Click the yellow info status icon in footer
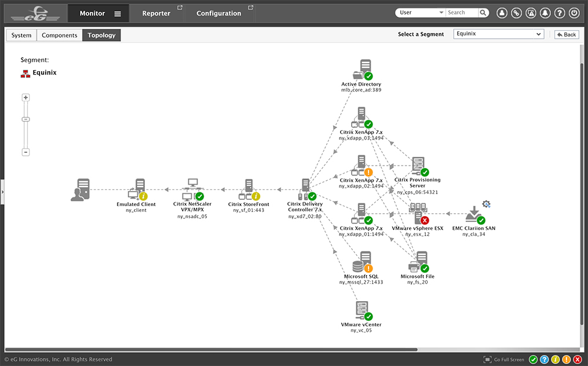The height and width of the screenshot is (366, 588). click(556, 360)
